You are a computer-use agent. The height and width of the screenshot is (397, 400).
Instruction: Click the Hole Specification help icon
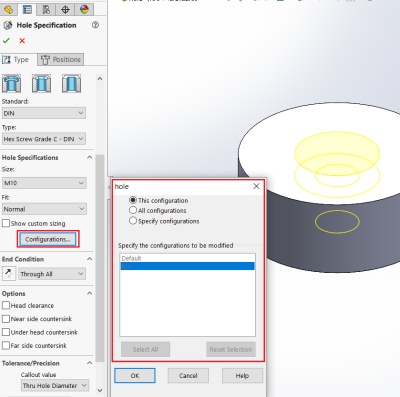point(95,25)
